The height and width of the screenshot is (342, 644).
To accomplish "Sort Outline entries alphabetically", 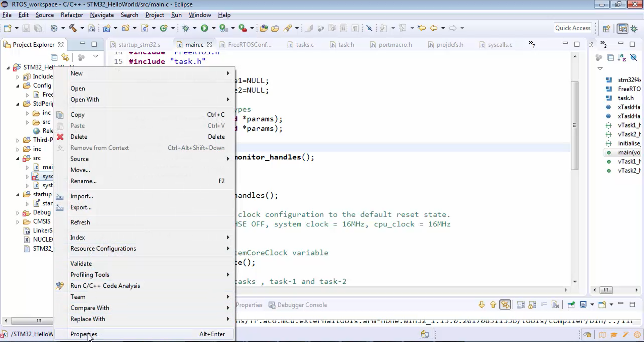I will pyautogui.click(x=622, y=58).
